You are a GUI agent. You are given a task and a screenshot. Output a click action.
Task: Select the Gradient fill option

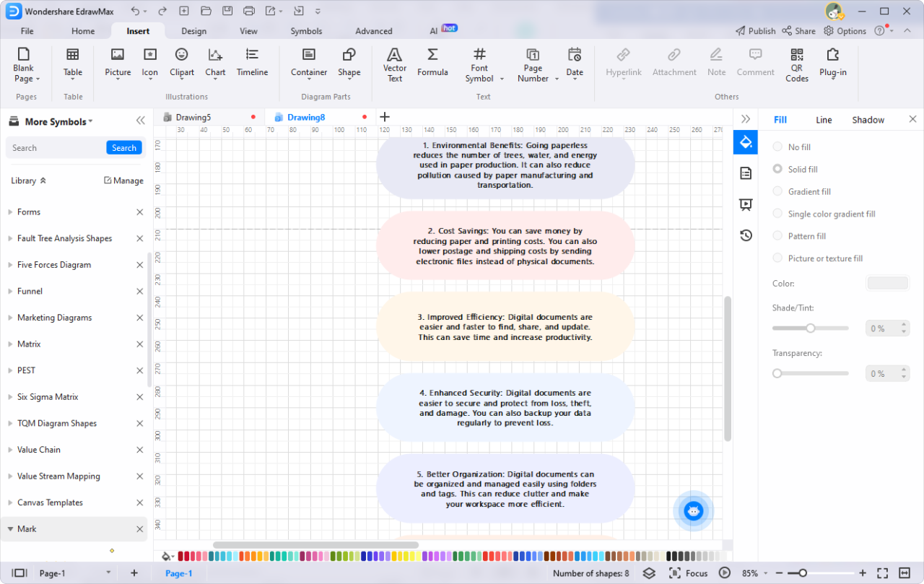777,191
